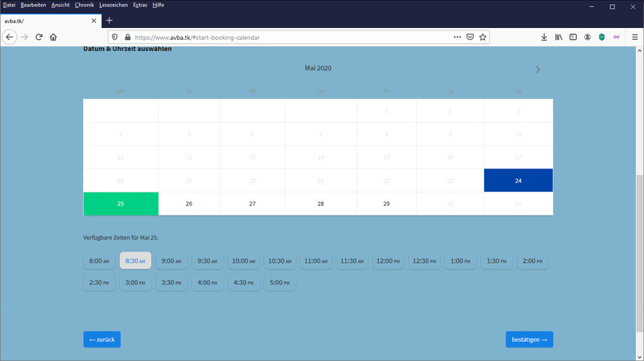
Task: Open the library icon
Action: tap(559, 37)
